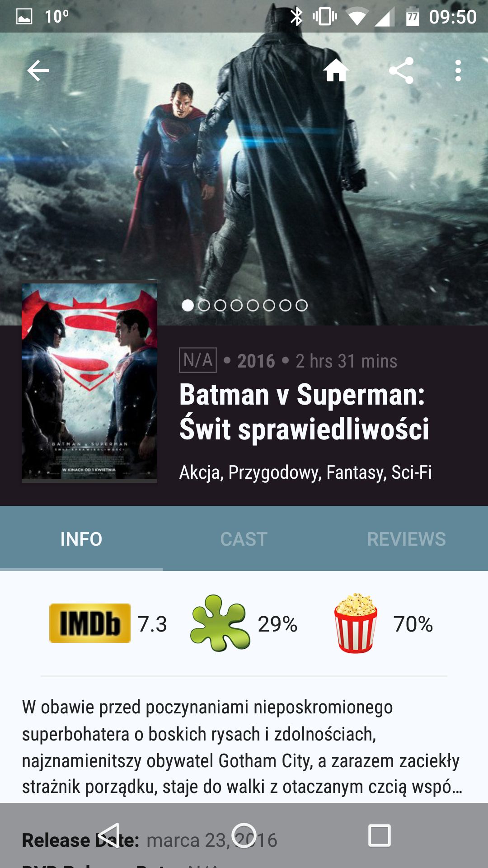Screen dimensions: 488x868
Task: Share this movie via the share icon
Action: tap(401, 71)
